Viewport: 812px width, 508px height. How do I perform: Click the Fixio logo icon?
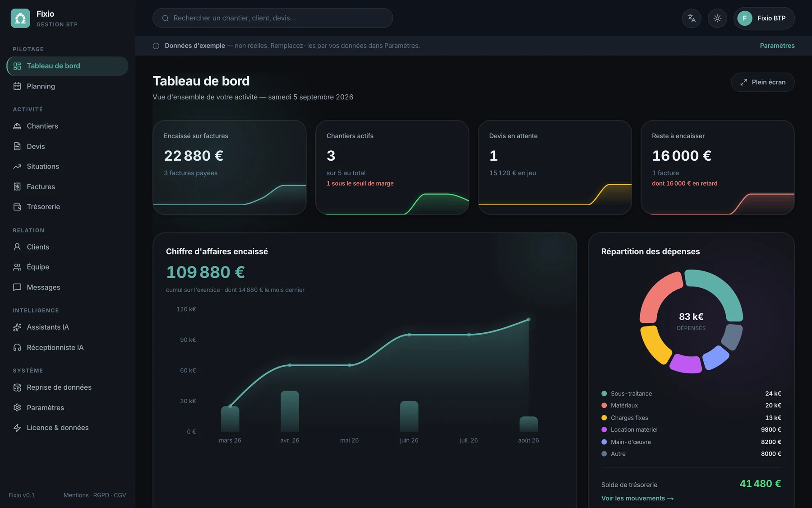click(20, 19)
